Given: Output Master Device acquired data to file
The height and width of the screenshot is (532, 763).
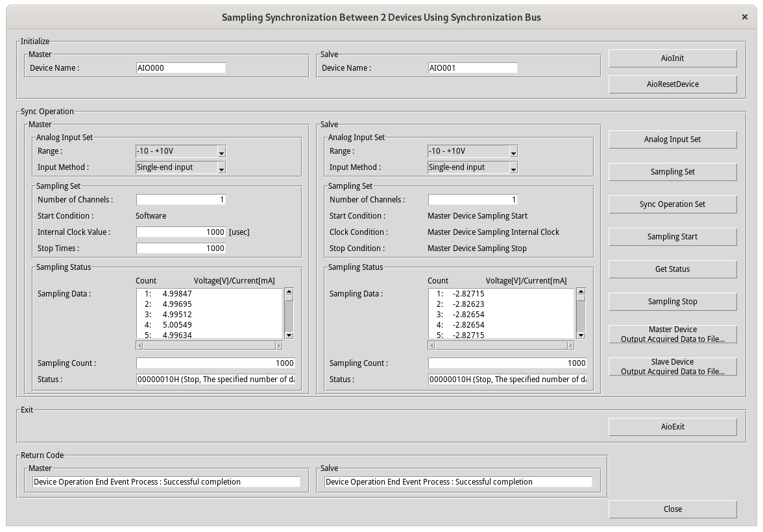Looking at the screenshot, I should click(672, 334).
